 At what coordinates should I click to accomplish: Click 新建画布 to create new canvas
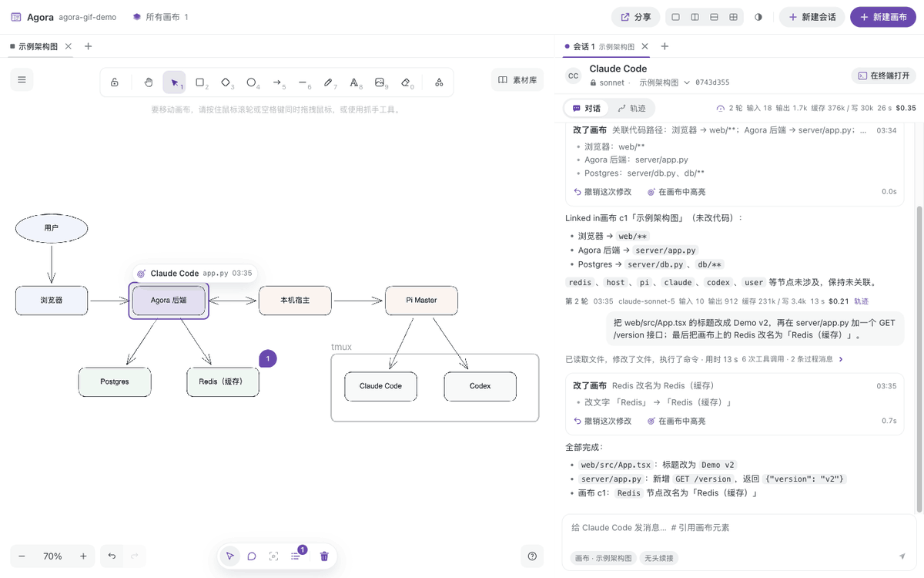(883, 17)
